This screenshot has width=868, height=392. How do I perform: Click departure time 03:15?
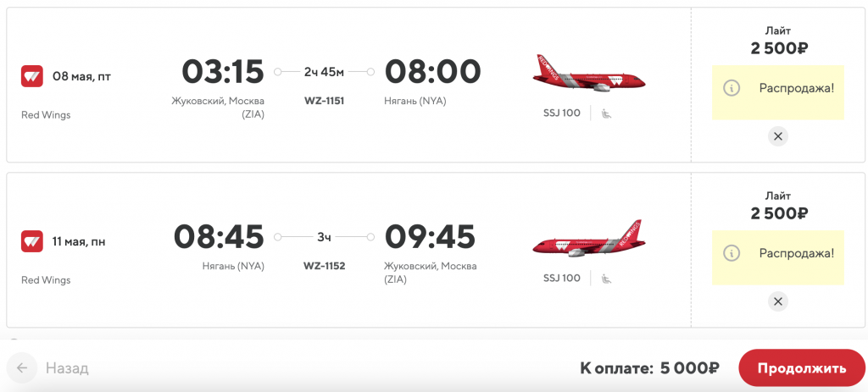coord(224,72)
